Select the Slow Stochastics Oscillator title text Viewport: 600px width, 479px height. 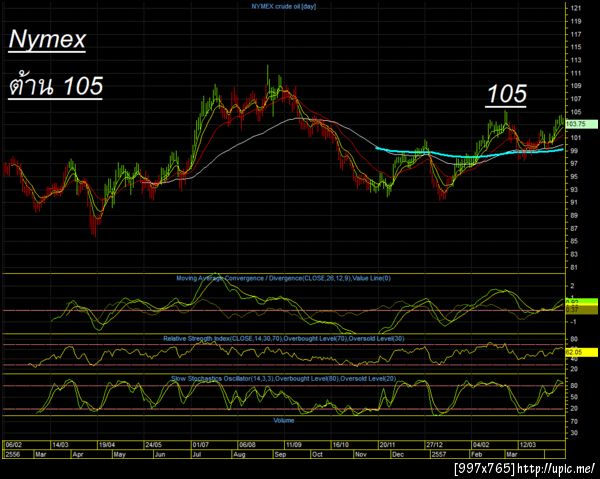[x=284, y=379]
